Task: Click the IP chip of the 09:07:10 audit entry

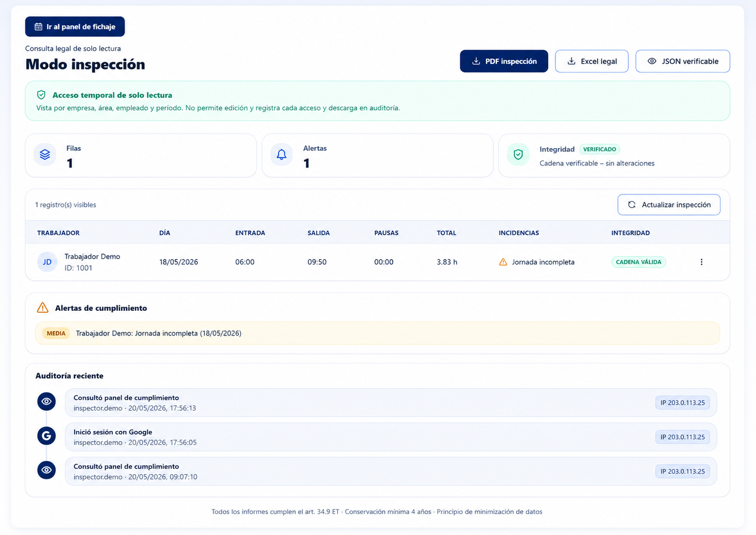Action: [682, 472]
